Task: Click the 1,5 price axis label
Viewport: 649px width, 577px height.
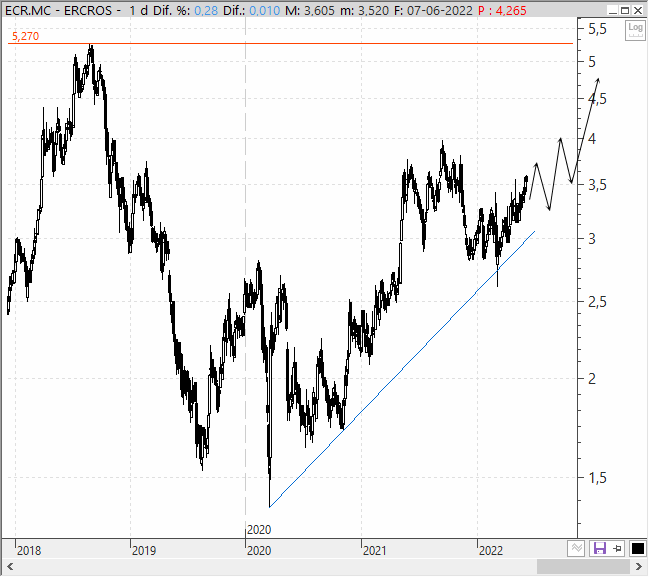Action: tap(597, 478)
